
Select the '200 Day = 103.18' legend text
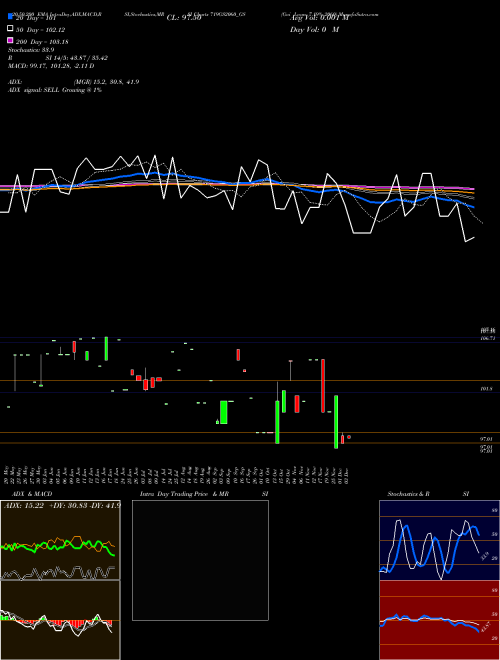42,42
